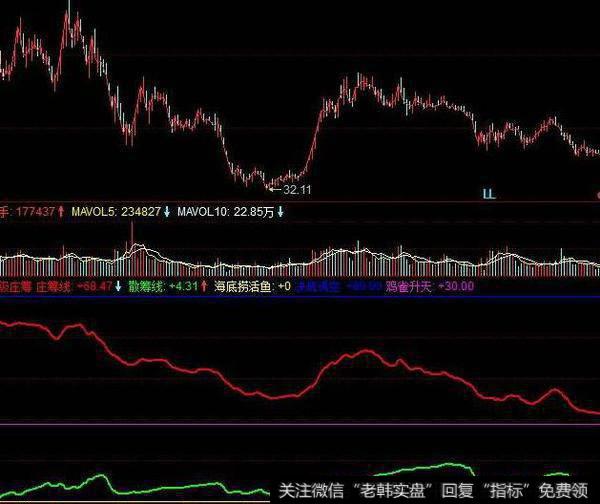Click the purple horizontal line in indicator panel
Screen dimensions: 600x504
300,424
